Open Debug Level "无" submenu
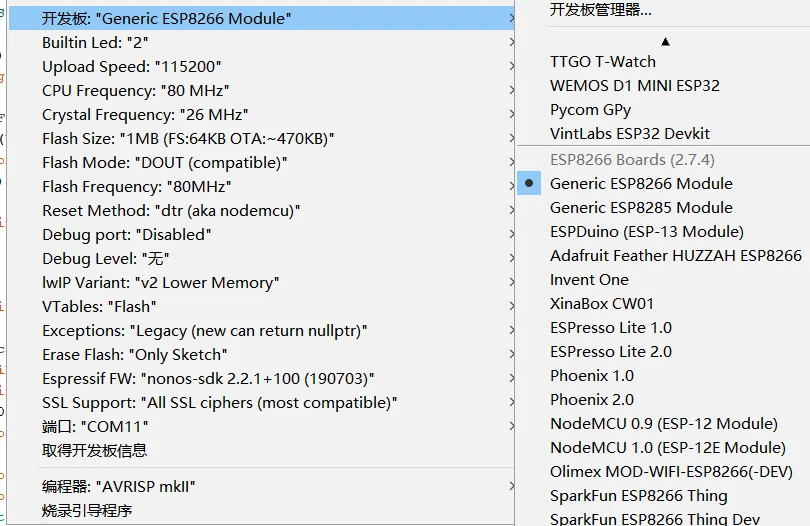The height and width of the screenshot is (526, 810). (261, 258)
